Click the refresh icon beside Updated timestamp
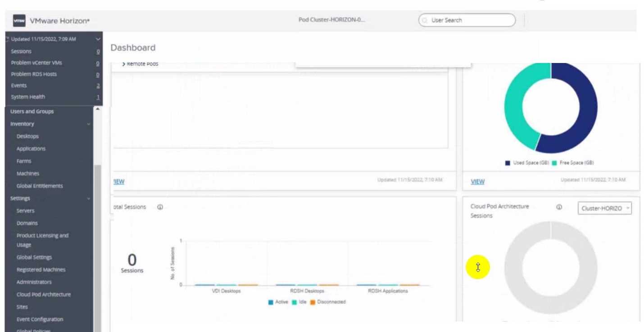Screen dimensions: 644x332 coord(7,39)
